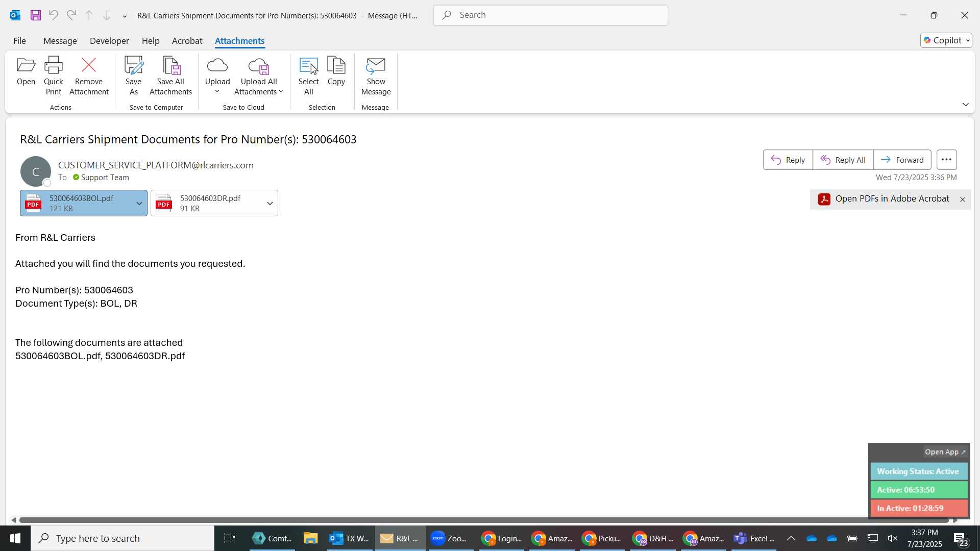Open the File menu
Viewport: 980px width, 551px height.
[x=19, y=41]
